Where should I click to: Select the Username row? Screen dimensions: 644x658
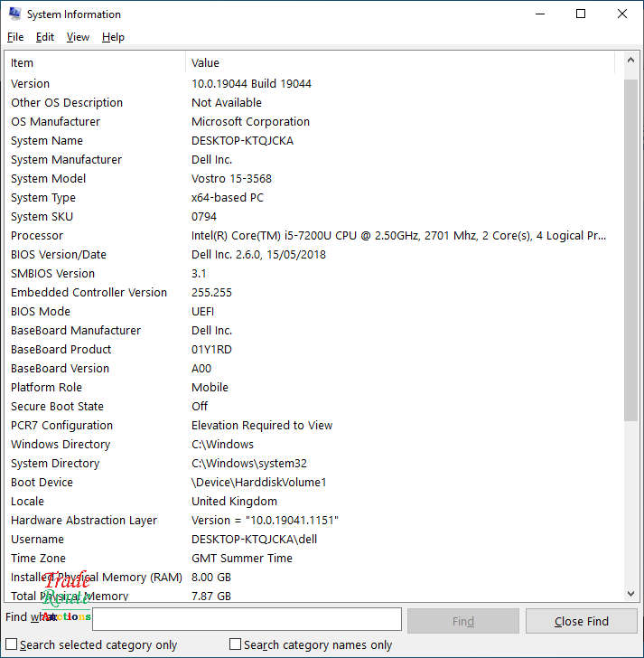coord(311,540)
